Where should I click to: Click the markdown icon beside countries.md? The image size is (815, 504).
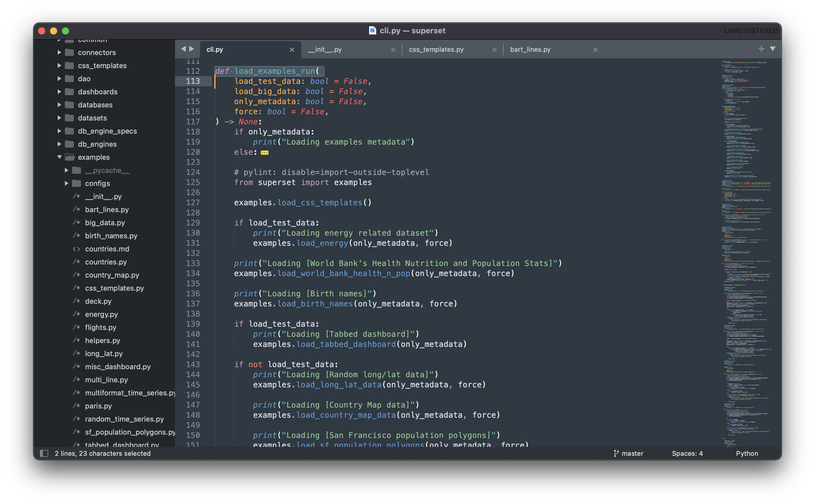[76, 249]
